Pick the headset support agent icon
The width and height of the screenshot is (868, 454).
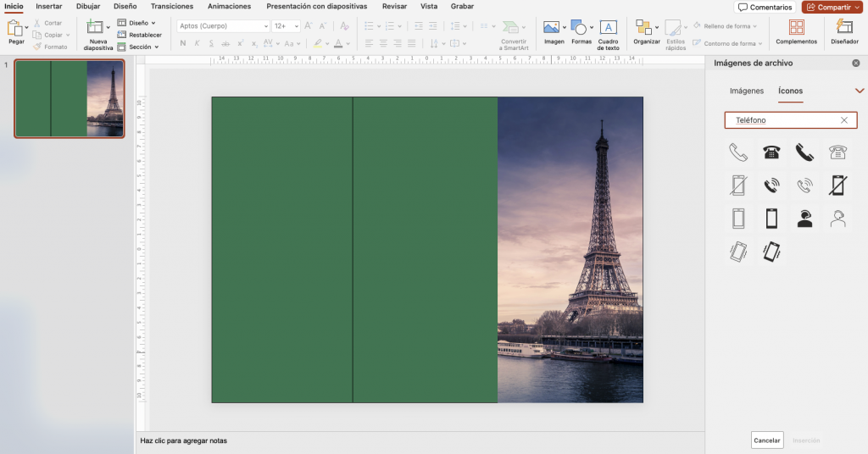pyautogui.click(x=804, y=219)
